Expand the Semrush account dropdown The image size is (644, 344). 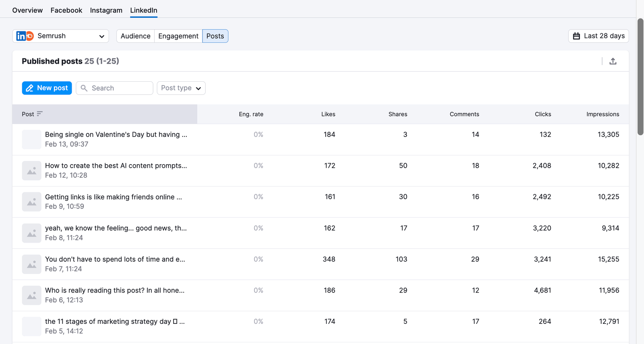(101, 36)
